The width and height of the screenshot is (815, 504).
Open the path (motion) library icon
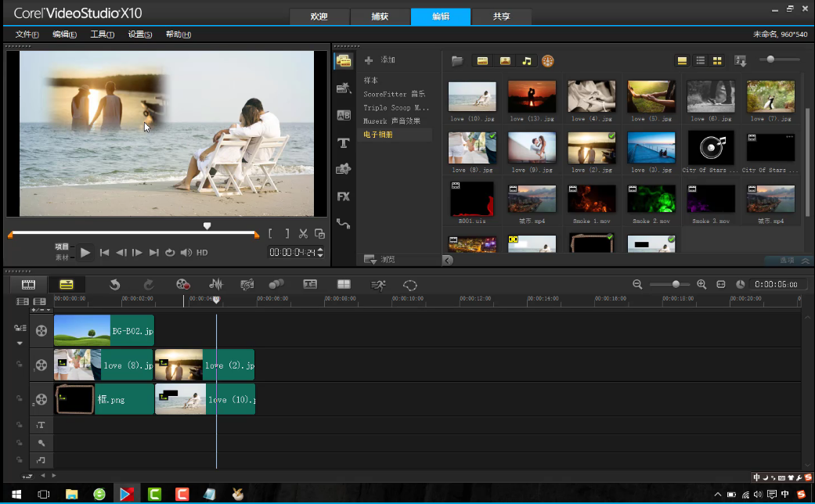point(343,223)
